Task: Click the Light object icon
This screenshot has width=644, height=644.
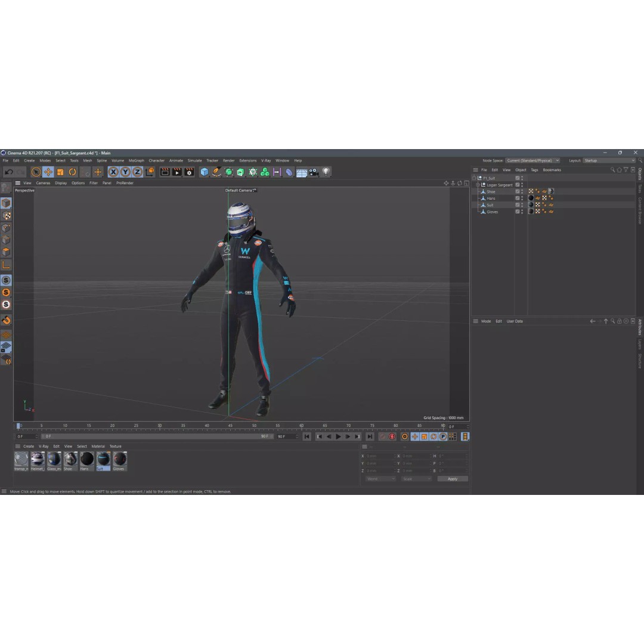Action: (x=326, y=172)
